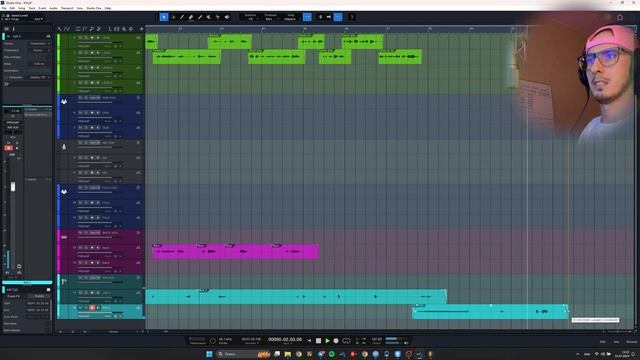640x360 pixels.
Task: Click the Play button in transport
Action: 327,340
